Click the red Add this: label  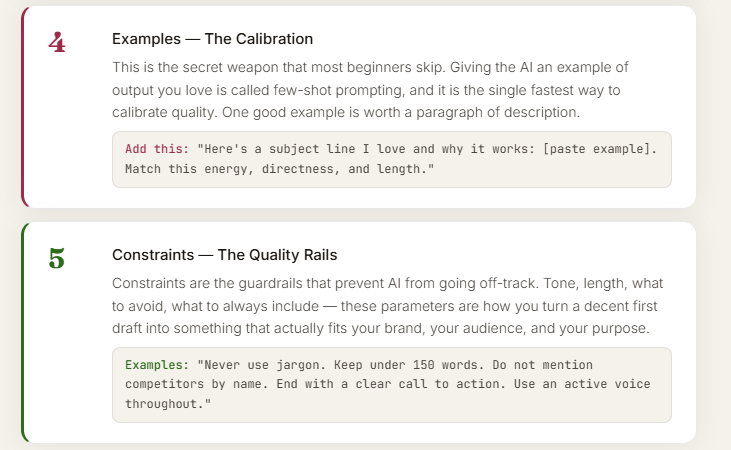[157, 149]
